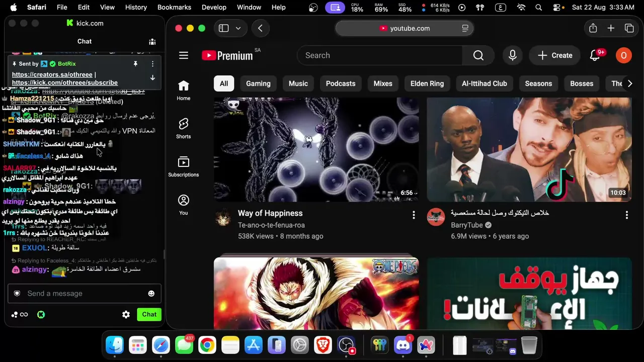Open YouTube notifications bell
Viewport: 644px width, 362px height.
pyautogui.click(x=595, y=55)
